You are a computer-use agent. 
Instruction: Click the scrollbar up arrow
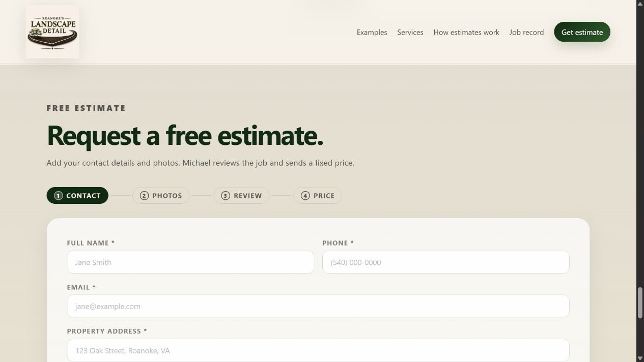(640, 4)
